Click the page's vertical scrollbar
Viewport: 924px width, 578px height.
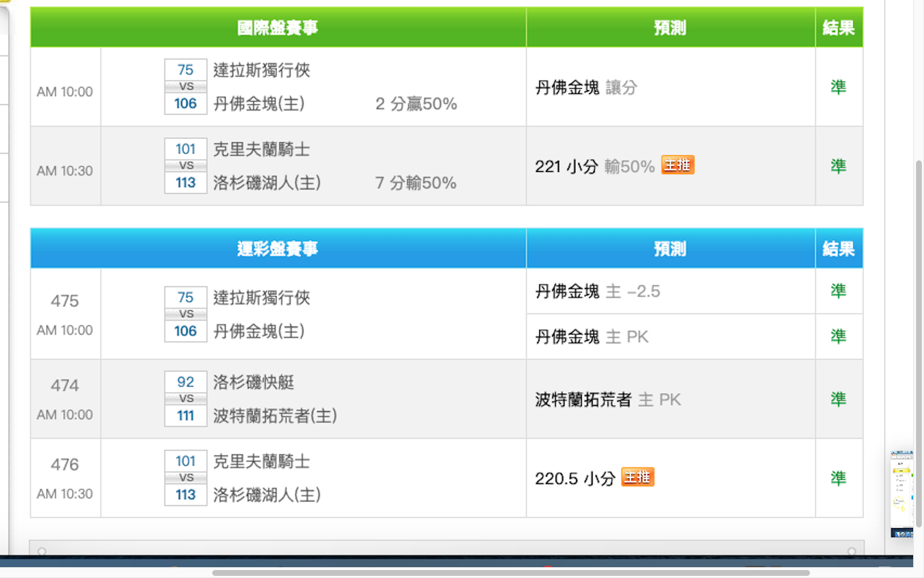[x=919, y=343]
